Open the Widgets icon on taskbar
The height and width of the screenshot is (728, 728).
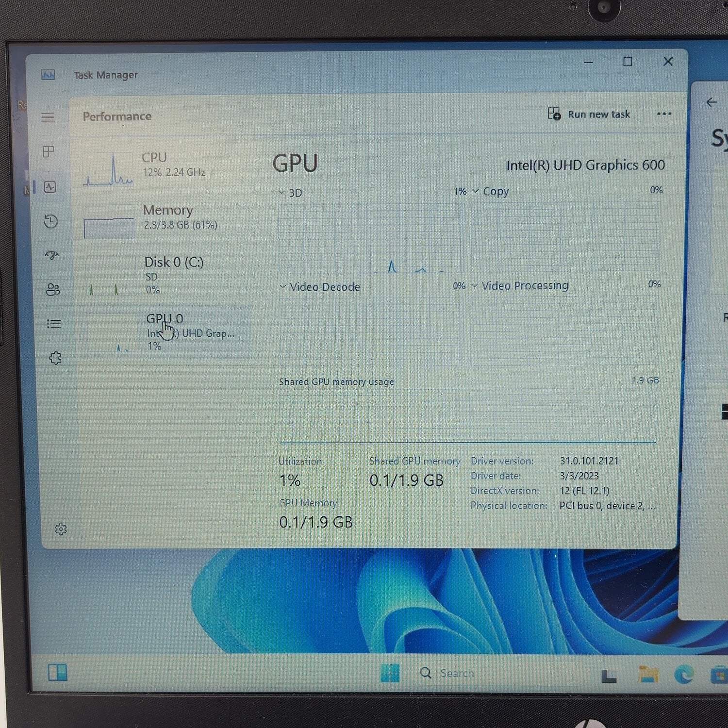click(x=57, y=673)
